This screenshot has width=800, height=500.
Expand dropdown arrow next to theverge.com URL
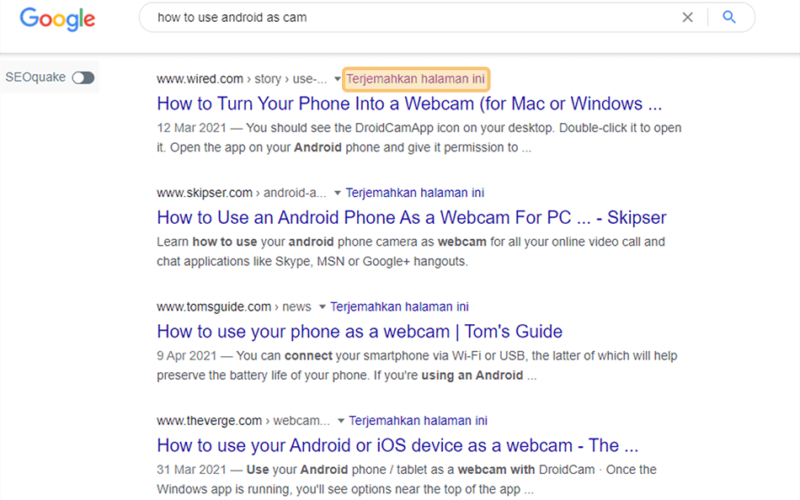pyautogui.click(x=341, y=421)
